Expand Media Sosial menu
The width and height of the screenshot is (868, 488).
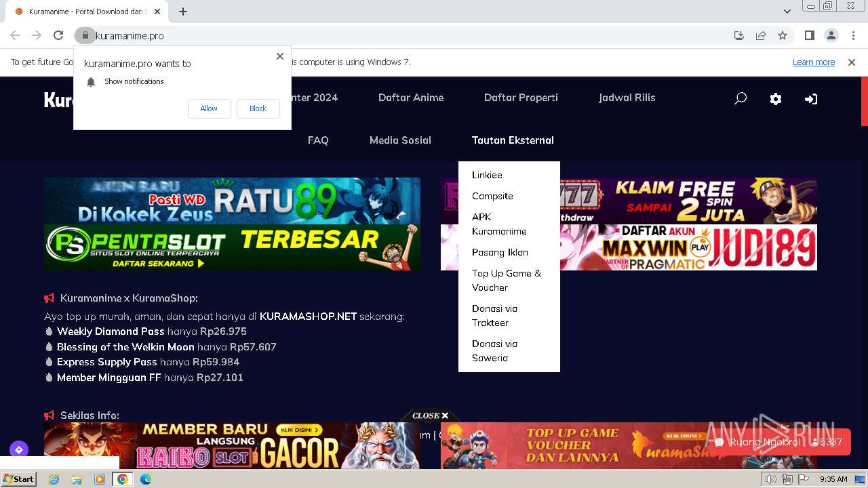point(400,140)
